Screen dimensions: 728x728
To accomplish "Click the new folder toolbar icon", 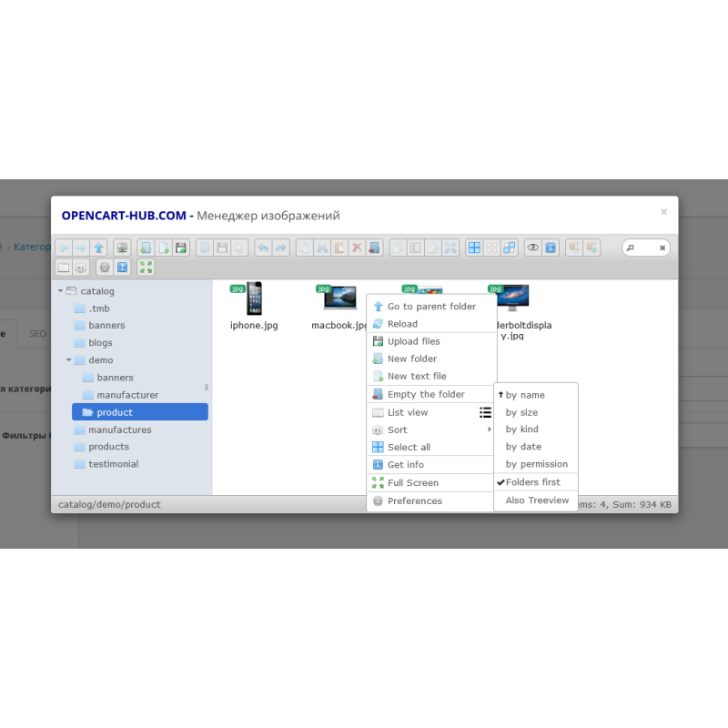I will pyautogui.click(x=146, y=248).
